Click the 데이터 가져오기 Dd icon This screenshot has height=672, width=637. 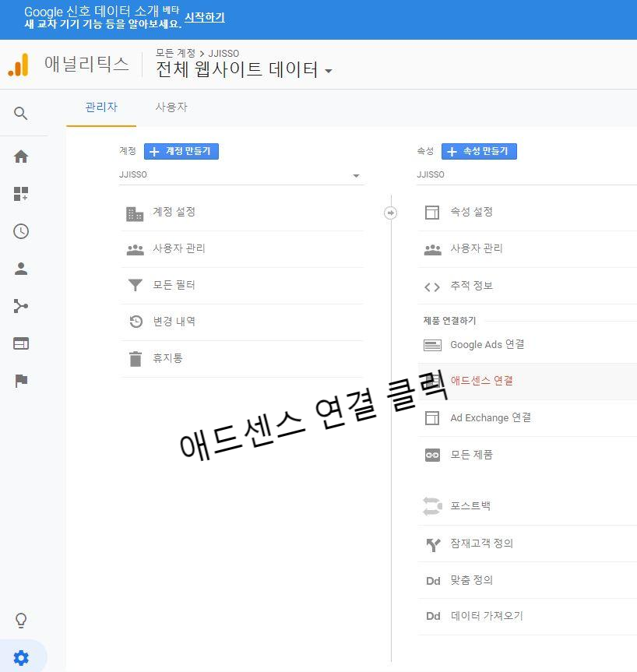pyautogui.click(x=433, y=616)
